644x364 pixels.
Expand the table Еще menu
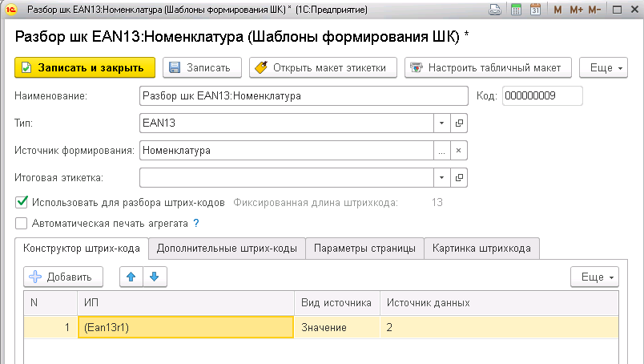pos(594,277)
